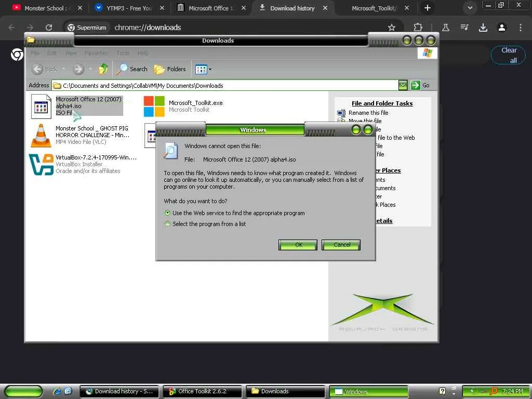The height and width of the screenshot is (399, 532).
Task: Switch to the Microsoft_Toolkit browser tab
Action: 373,8
